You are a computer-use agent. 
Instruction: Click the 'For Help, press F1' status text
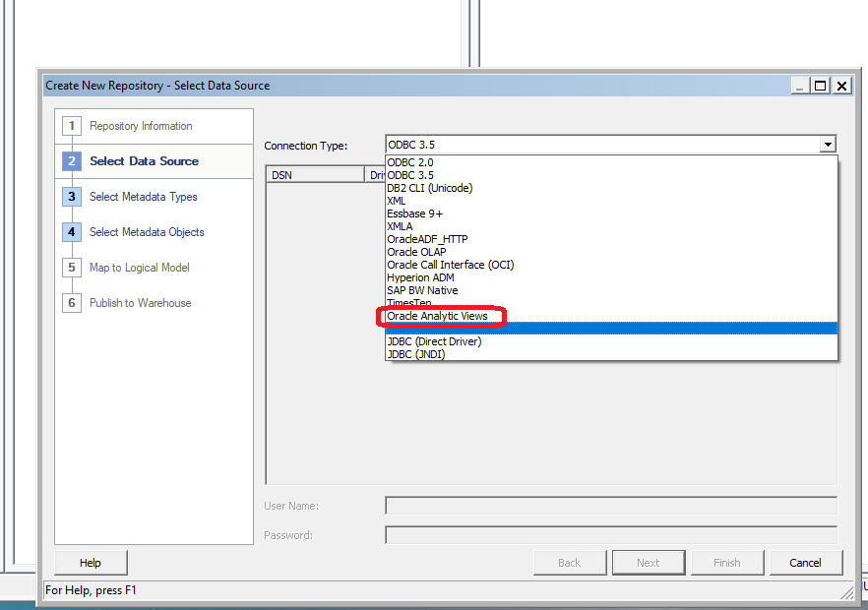click(x=91, y=590)
